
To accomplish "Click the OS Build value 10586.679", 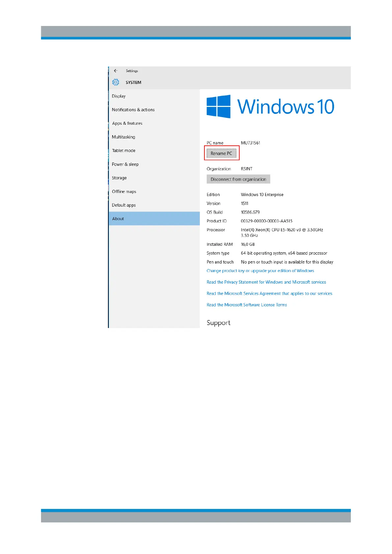I will tap(250, 212).
